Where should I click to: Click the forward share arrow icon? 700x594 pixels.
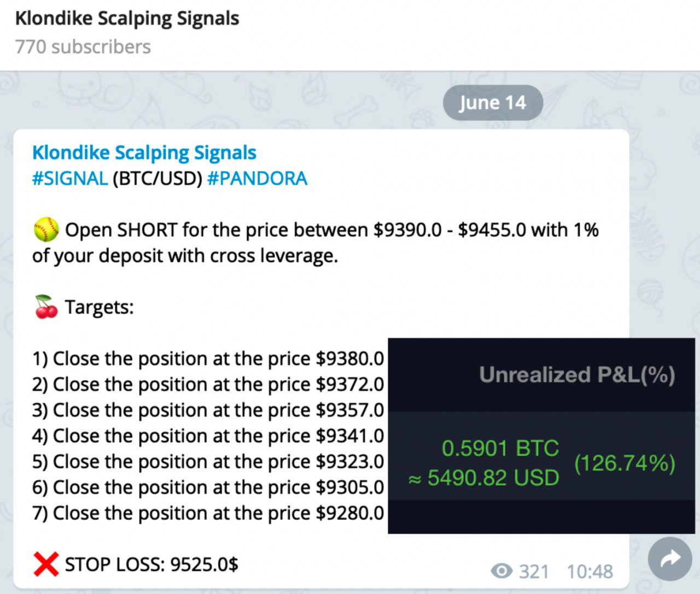click(670, 558)
